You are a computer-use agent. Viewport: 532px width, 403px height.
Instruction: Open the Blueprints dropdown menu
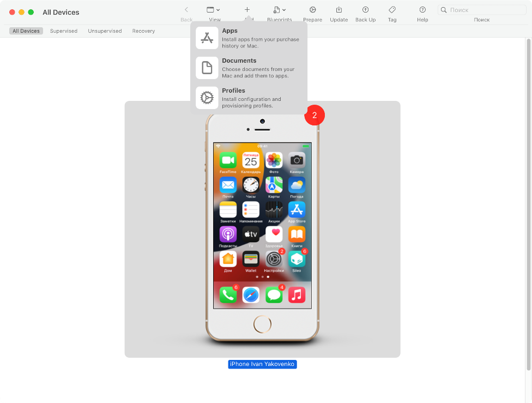pos(279,10)
